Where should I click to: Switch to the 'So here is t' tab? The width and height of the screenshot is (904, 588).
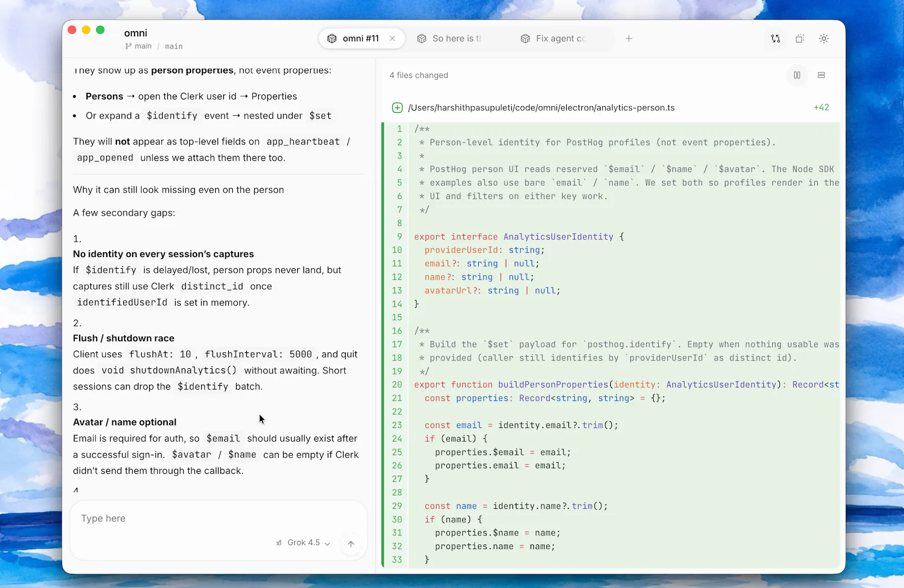pos(450,38)
